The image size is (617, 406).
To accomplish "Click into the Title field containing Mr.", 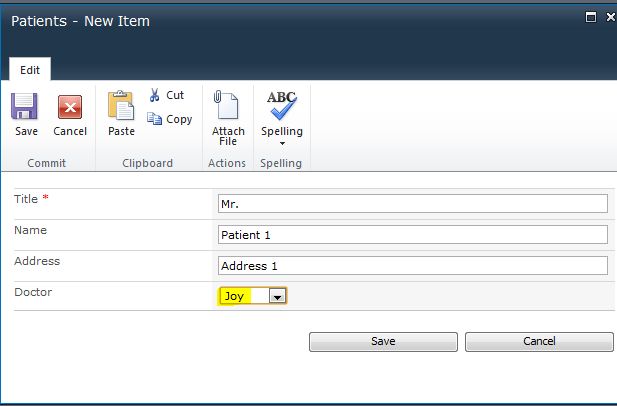I will click(x=412, y=204).
